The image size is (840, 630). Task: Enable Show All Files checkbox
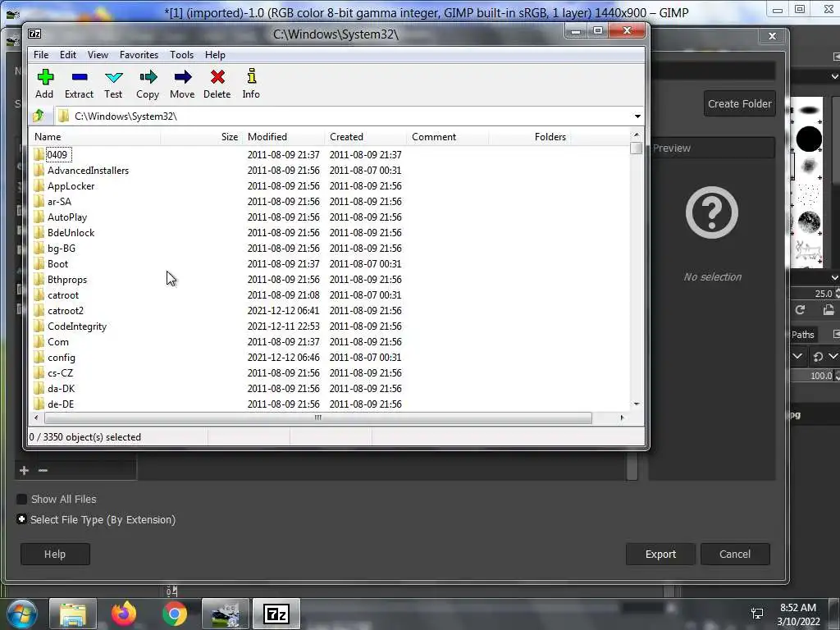tap(22, 500)
